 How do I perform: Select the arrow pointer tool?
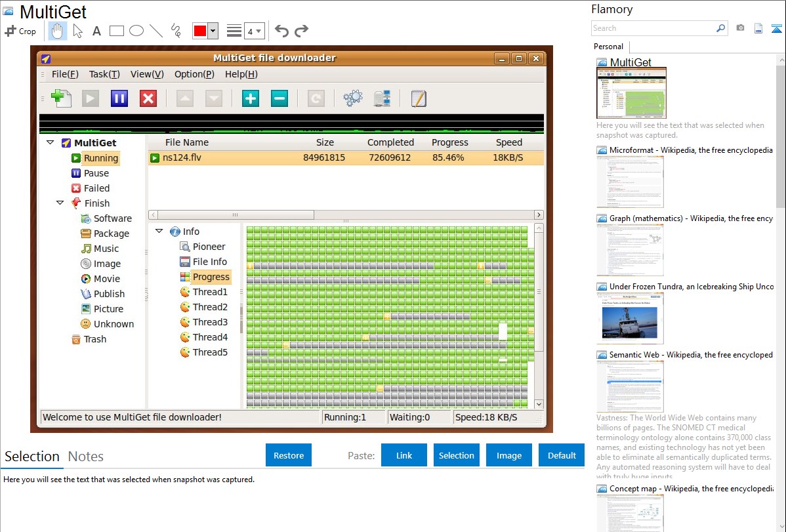77,31
